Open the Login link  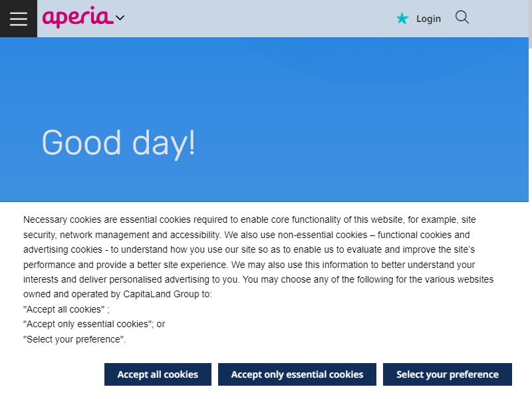pyautogui.click(x=428, y=19)
